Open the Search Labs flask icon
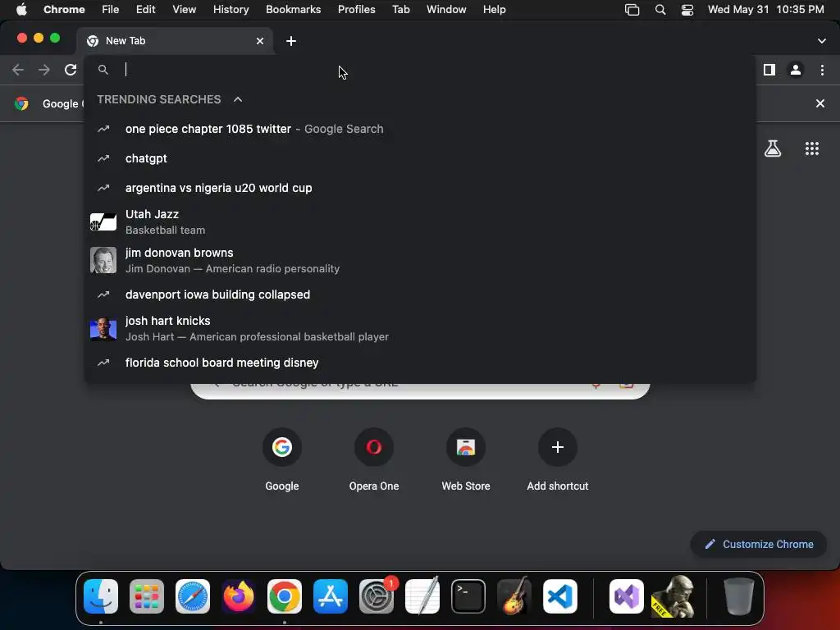Image resolution: width=840 pixels, height=630 pixels. (773, 148)
